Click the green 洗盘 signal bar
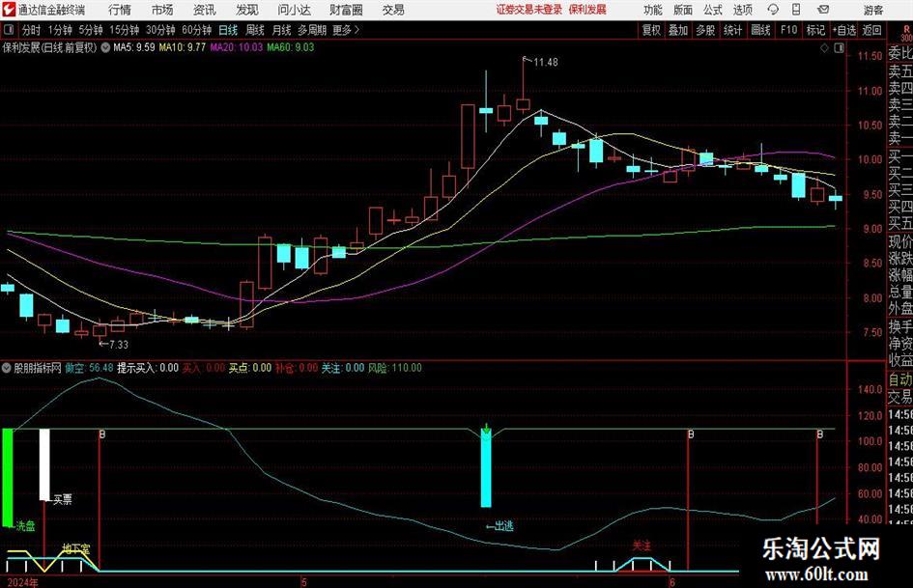The height and width of the screenshot is (588, 913). tap(8, 477)
